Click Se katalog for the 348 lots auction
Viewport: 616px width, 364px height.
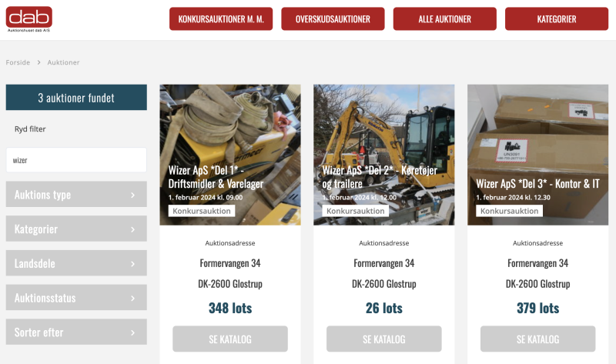pos(230,339)
